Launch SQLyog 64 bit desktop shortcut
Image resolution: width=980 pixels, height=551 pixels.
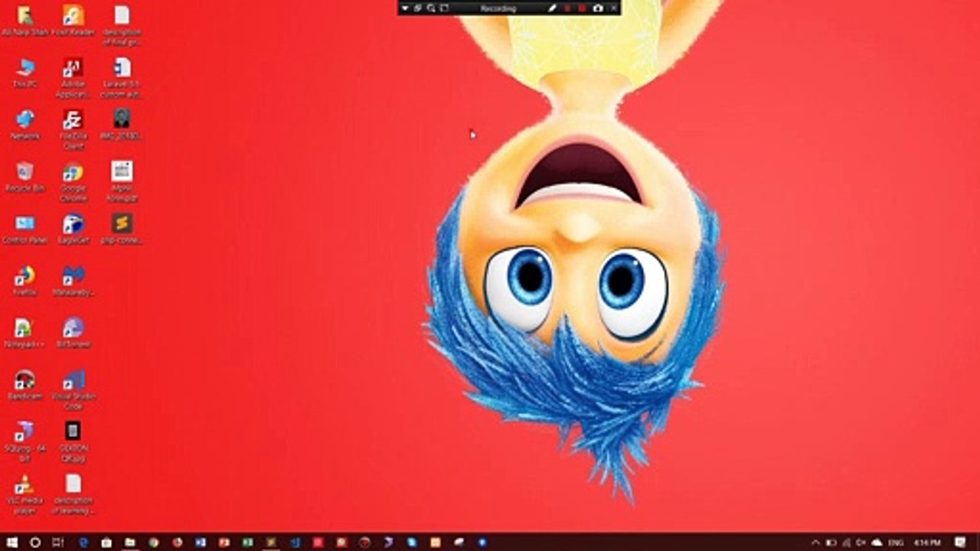pyautogui.click(x=25, y=442)
